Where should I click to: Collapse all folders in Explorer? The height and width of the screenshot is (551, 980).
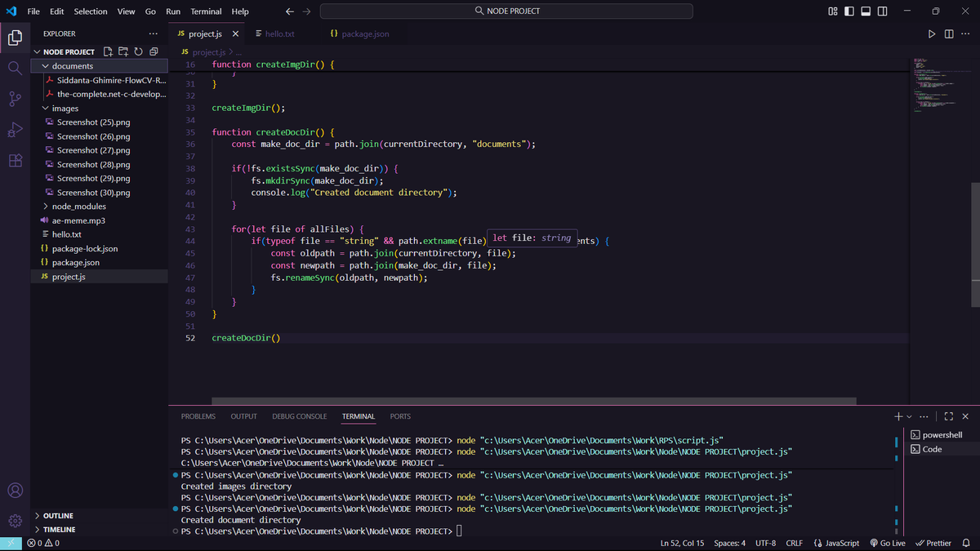[154, 51]
